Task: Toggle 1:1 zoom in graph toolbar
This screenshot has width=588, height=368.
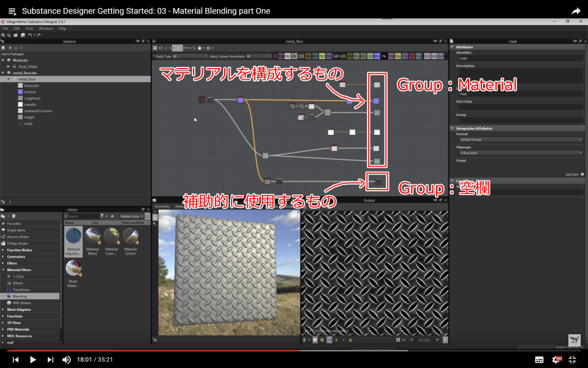Action: coord(160,48)
